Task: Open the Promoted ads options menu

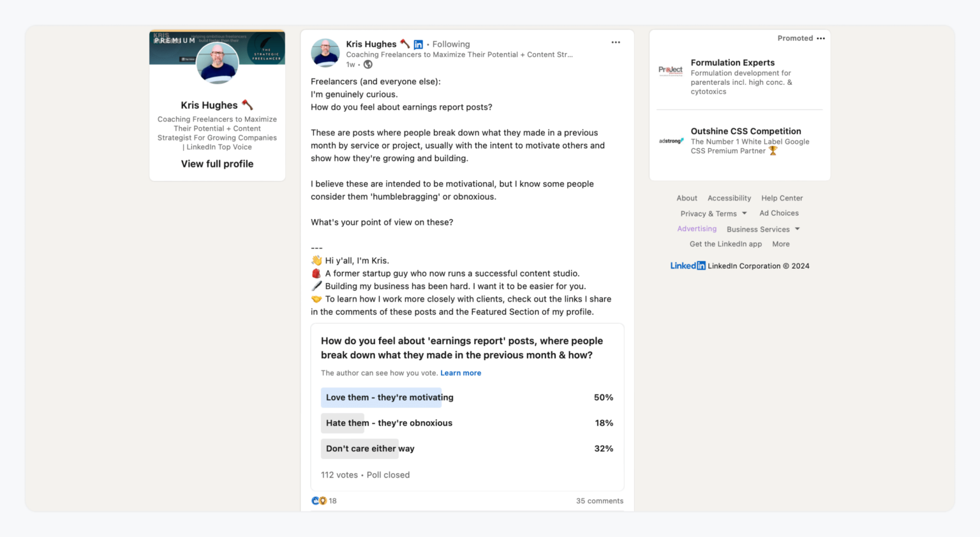Action: (820, 38)
